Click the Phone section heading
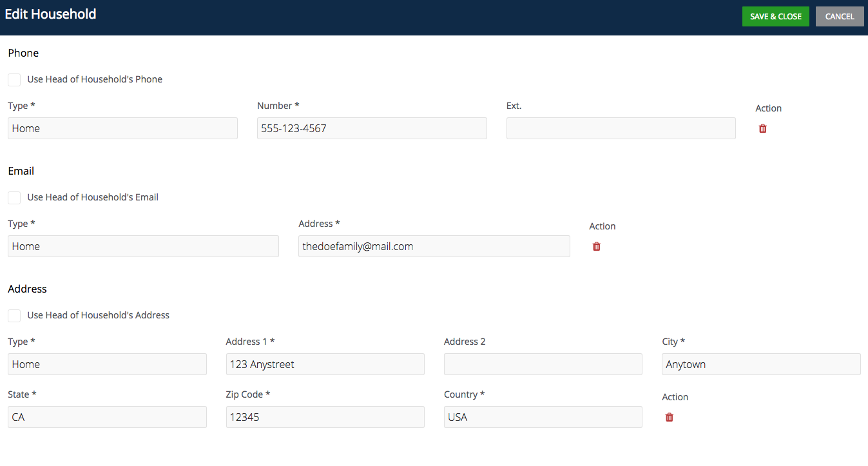The height and width of the screenshot is (466, 868). [23, 53]
